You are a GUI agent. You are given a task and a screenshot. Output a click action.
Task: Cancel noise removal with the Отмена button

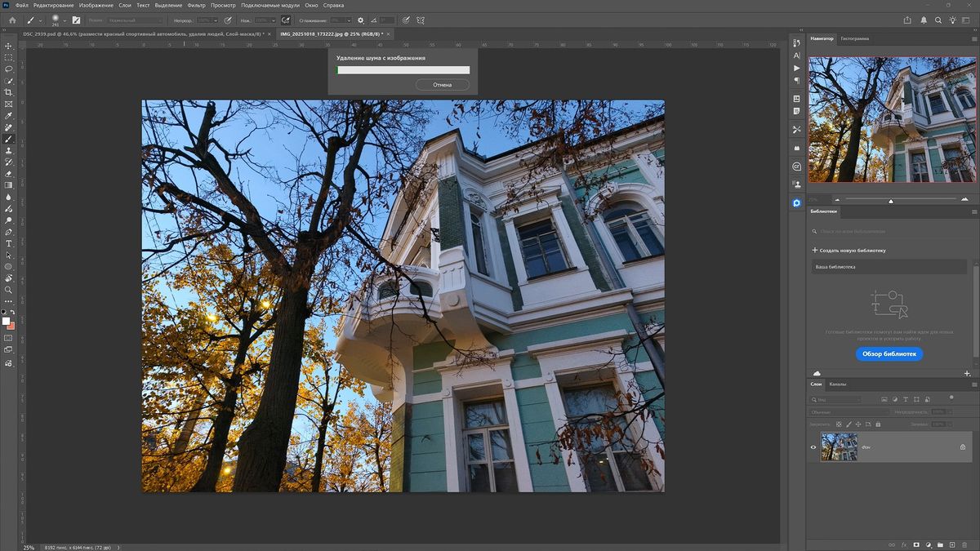[x=441, y=84]
